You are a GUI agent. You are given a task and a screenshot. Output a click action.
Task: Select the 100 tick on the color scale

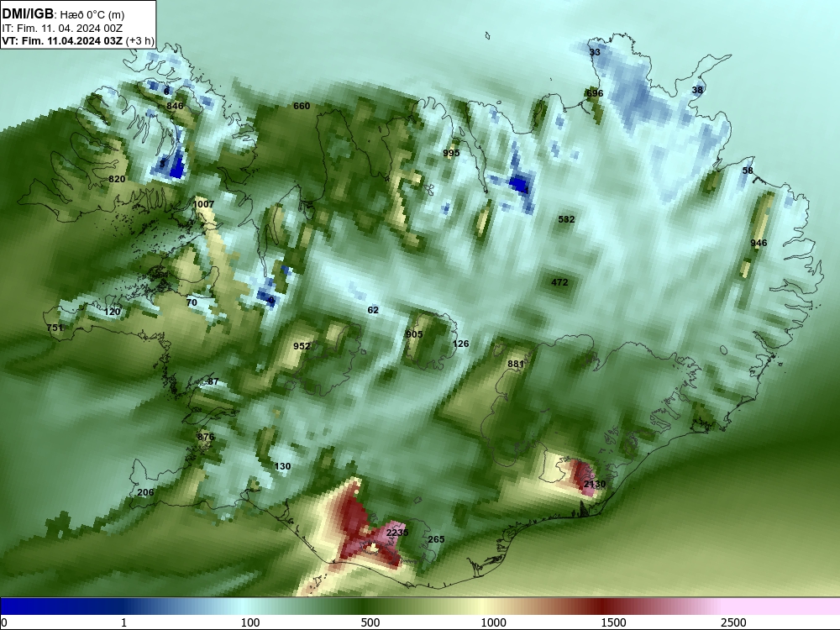click(250, 622)
